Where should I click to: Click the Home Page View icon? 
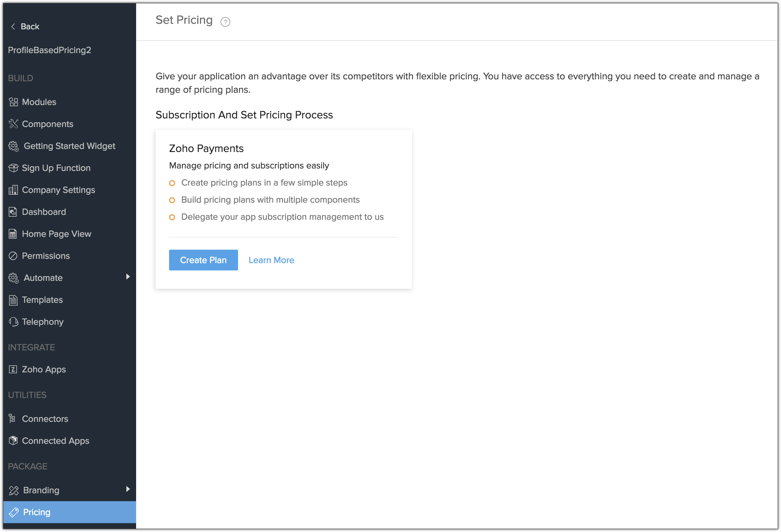[13, 234]
